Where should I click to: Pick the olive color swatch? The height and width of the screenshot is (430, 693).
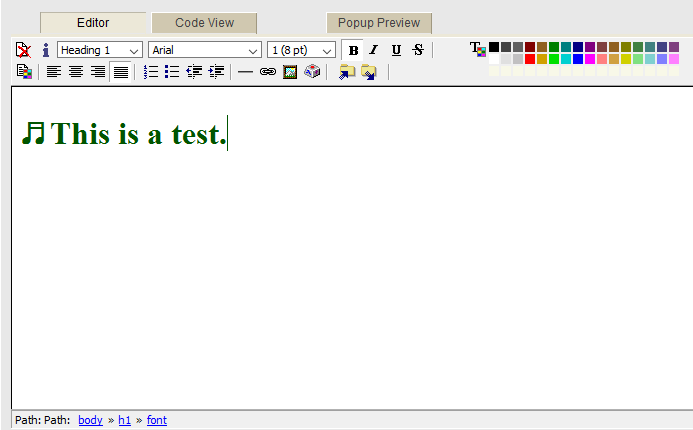[x=625, y=47]
